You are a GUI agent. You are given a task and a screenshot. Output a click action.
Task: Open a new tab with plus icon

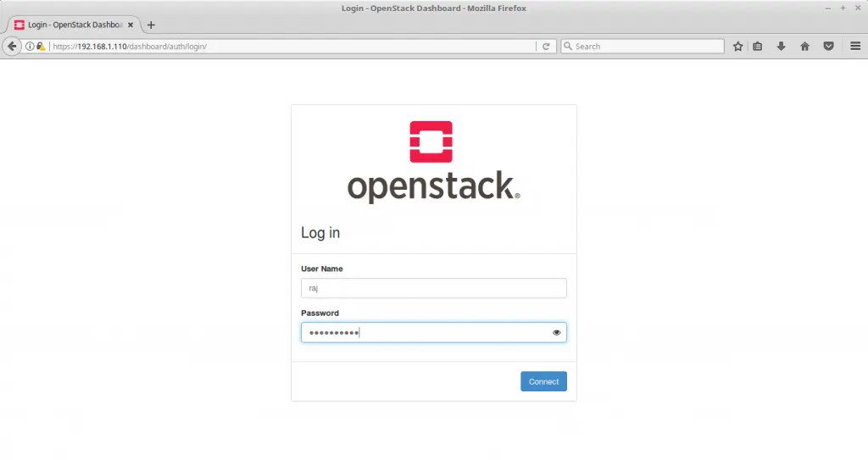pyautogui.click(x=151, y=25)
